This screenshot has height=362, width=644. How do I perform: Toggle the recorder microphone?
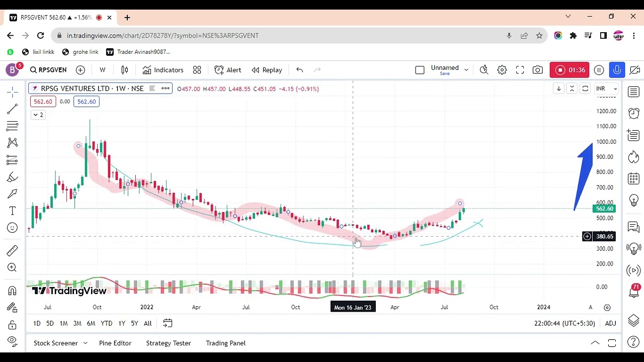tap(617, 70)
